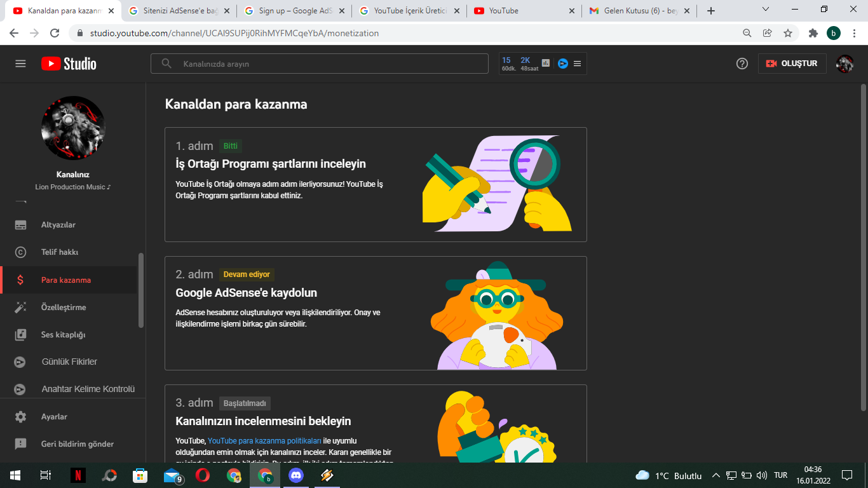Open the 'YouTube para kazanma politikaları' link
The width and height of the screenshot is (868, 488).
point(264,440)
